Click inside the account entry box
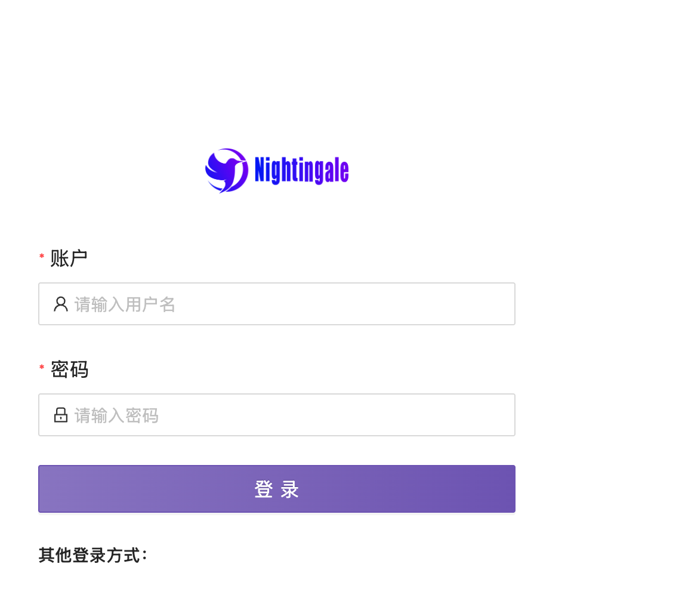679x616 pixels. tap(276, 304)
